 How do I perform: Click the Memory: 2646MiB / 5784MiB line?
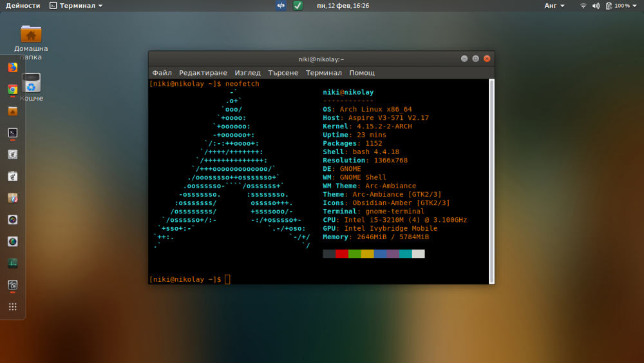click(376, 237)
